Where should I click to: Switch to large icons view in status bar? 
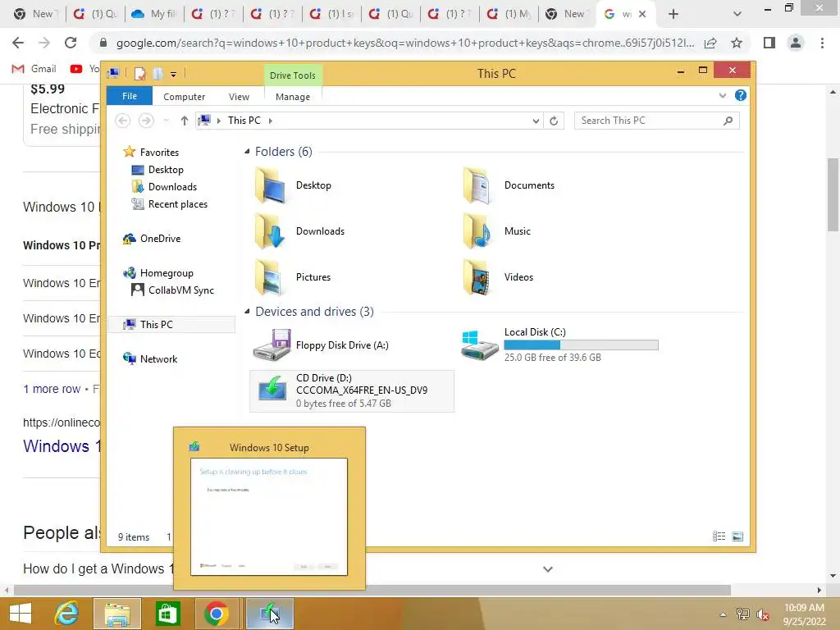pos(737,536)
